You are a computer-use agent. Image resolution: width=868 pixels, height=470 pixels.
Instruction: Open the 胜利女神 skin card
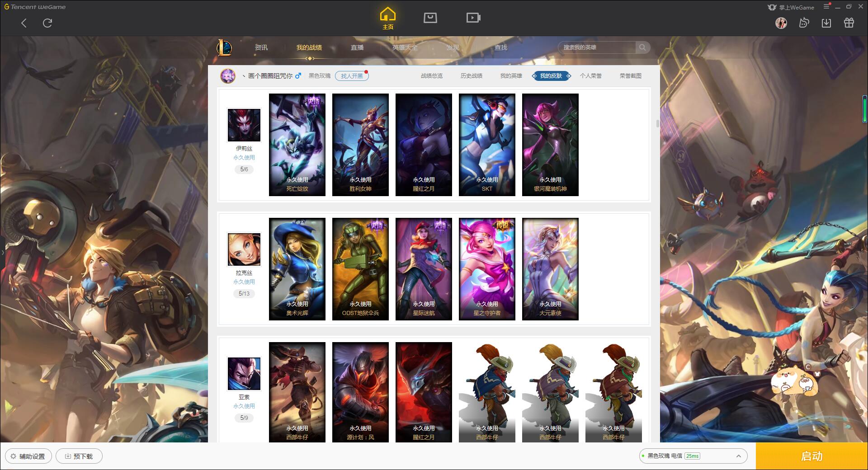point(360,145)
